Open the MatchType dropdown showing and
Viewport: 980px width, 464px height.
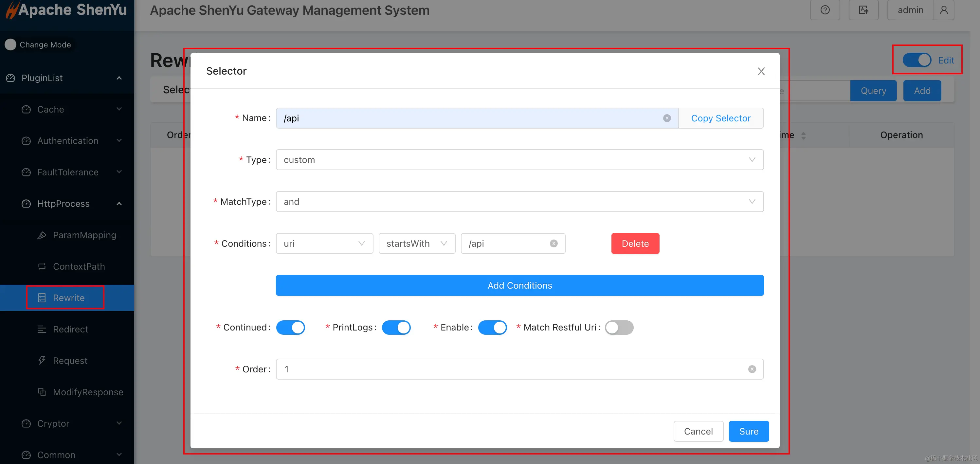click(519, 202)
